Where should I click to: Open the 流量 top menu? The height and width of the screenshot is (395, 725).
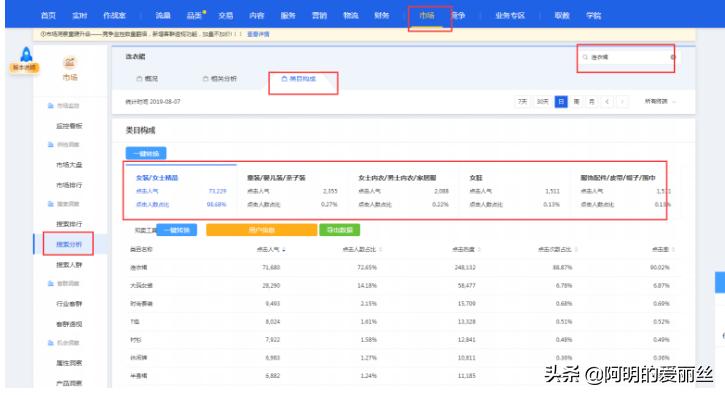pos(163,16)
